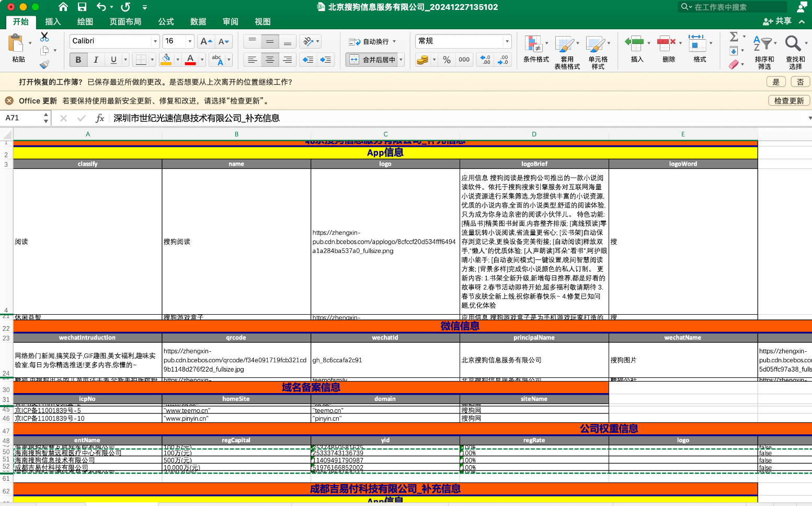Screen dimensions: 812x506
Task: Click 否 to dismiss the recovery prompt
Action: tap(800, 82)
